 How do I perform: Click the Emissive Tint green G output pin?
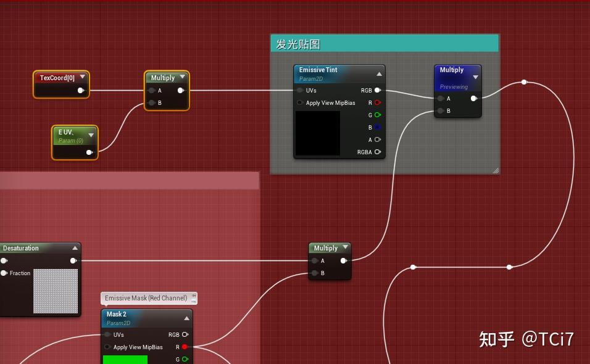(378, 115)
